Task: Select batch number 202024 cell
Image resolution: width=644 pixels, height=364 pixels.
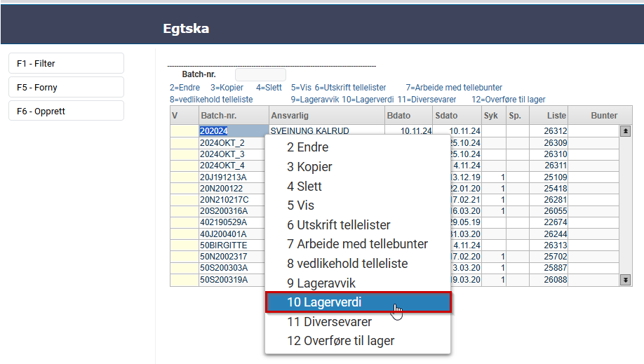Action: tap(234, 131)
